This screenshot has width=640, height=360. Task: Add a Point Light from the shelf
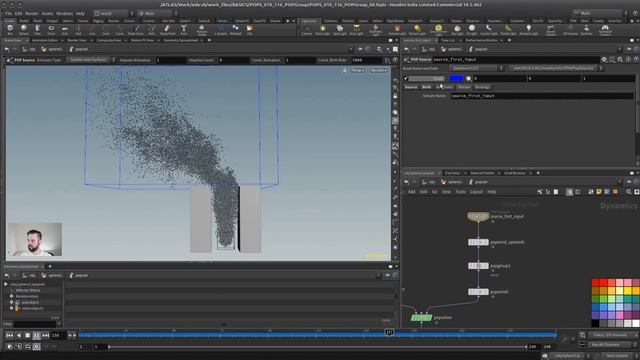click(322, 29)
